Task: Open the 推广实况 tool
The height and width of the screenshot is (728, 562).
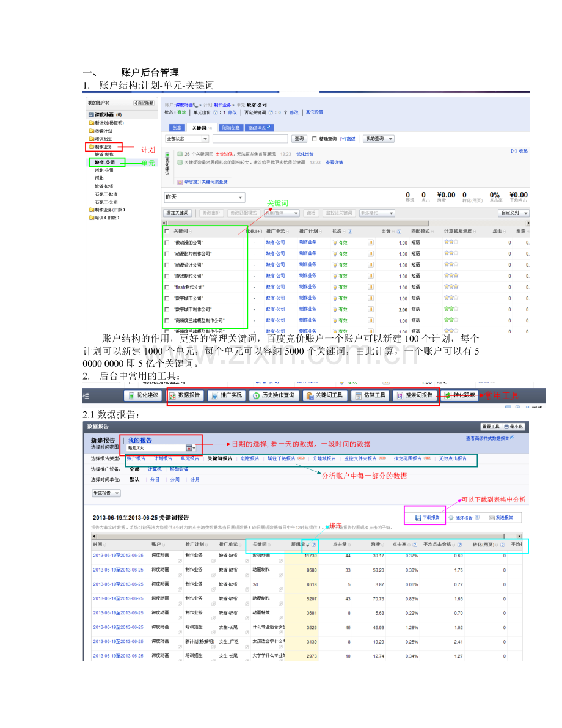Action: (x=227, y=395)
